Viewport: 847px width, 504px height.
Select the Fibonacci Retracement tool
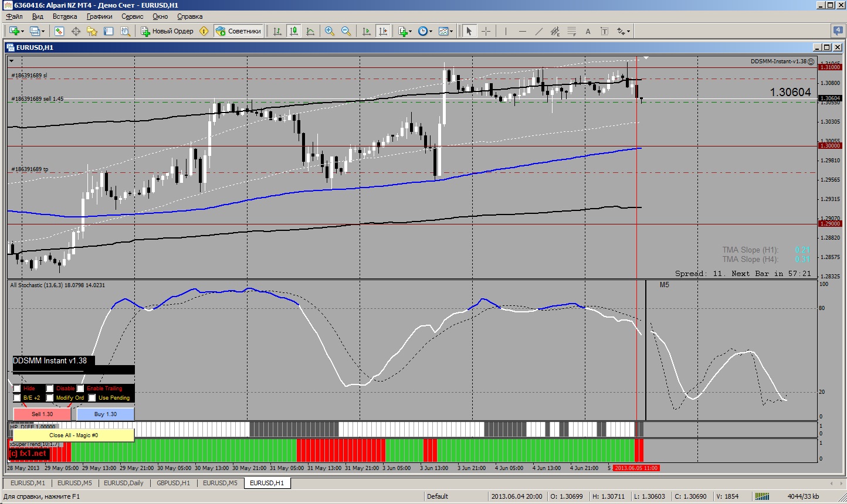tap(571, 31)
